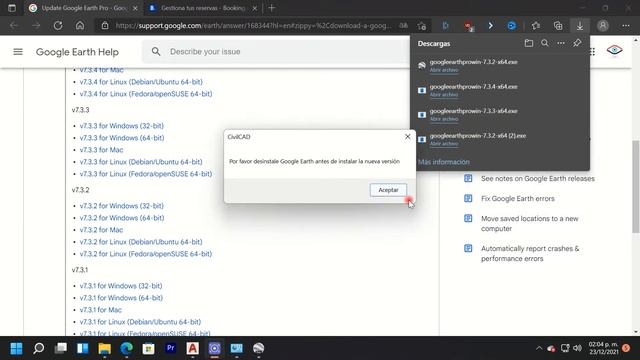Screen dimensions: 640x360
Task: Click Aceptar in the CivilCAD dialog
Action: pos(388,190)
